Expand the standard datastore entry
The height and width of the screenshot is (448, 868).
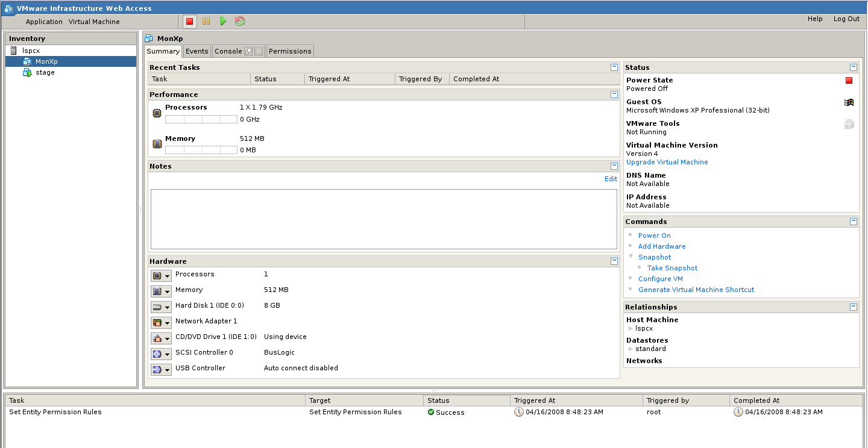point(631,349)
